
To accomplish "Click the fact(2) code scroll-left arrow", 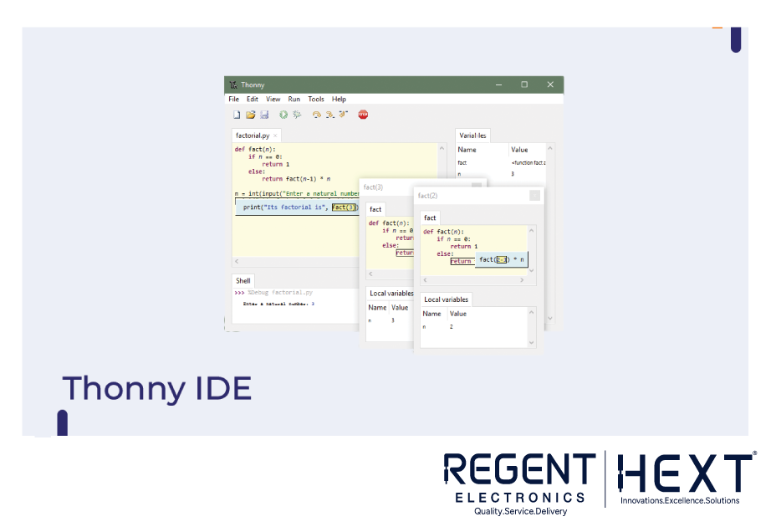I will pos(426,280).
